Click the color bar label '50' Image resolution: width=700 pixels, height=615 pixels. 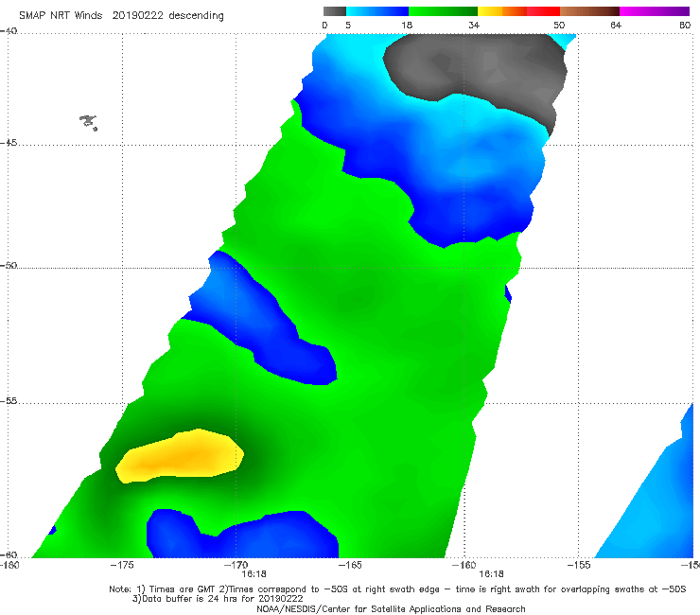[559, 26]
